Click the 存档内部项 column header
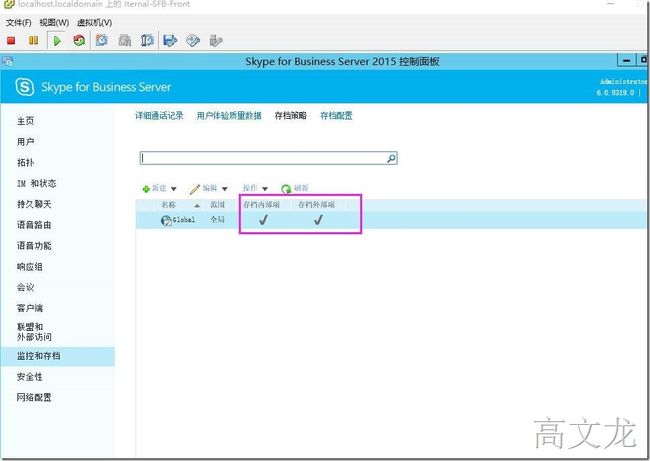Image resolution: width=650 pixels, height=461 pixels. [261, 205]
